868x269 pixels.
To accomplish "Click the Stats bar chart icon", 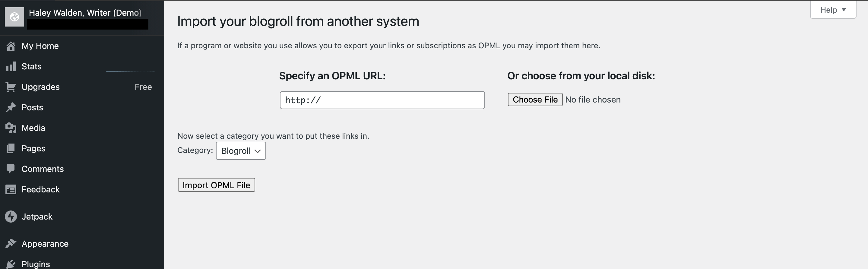I will tap(11, 66).
